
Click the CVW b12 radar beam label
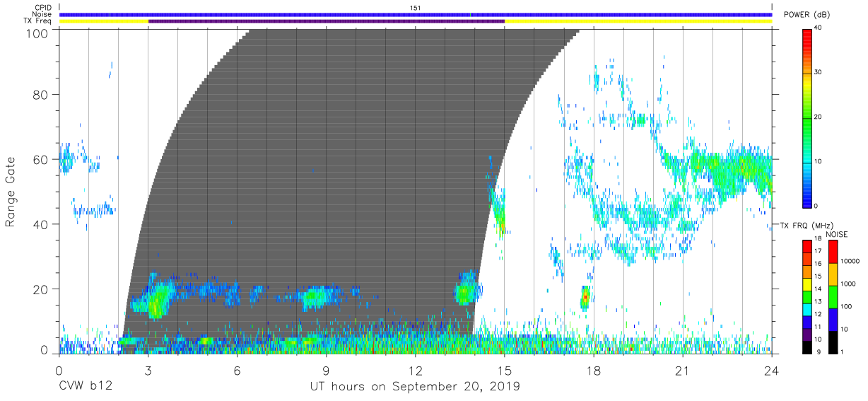86,387
